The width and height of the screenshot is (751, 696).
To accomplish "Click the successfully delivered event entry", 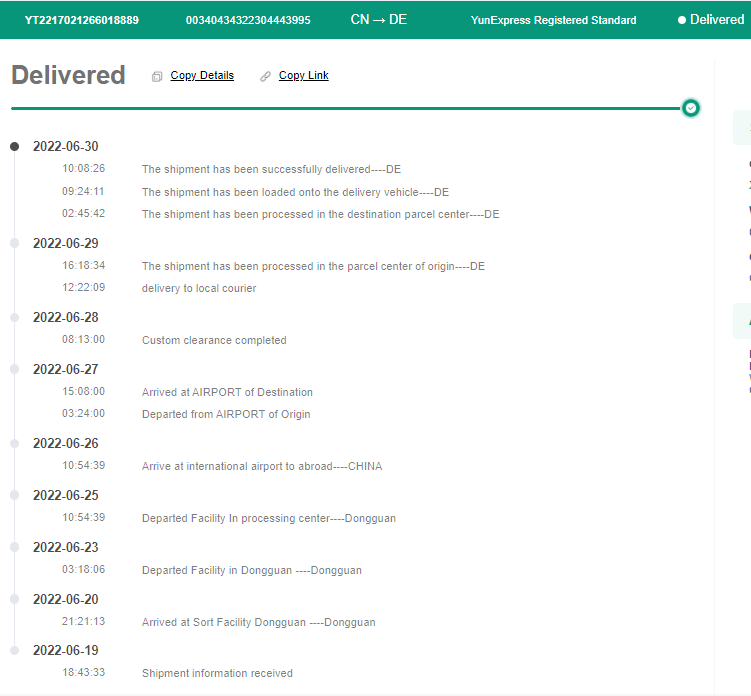I will pos(271,170).
